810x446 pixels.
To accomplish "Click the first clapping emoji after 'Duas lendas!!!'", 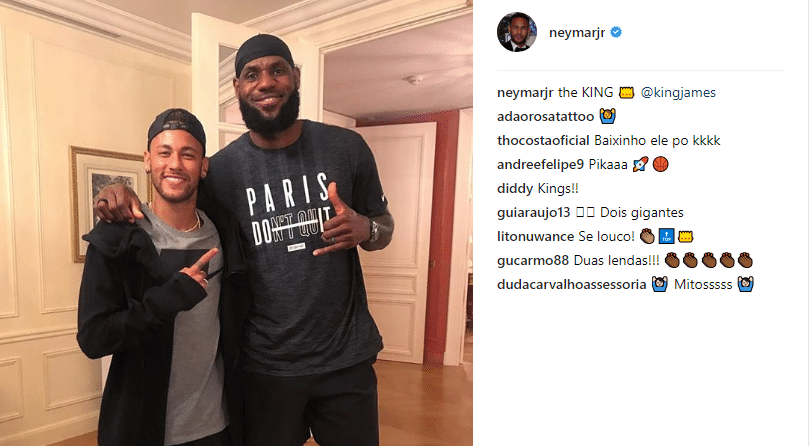I will [672, 260].
